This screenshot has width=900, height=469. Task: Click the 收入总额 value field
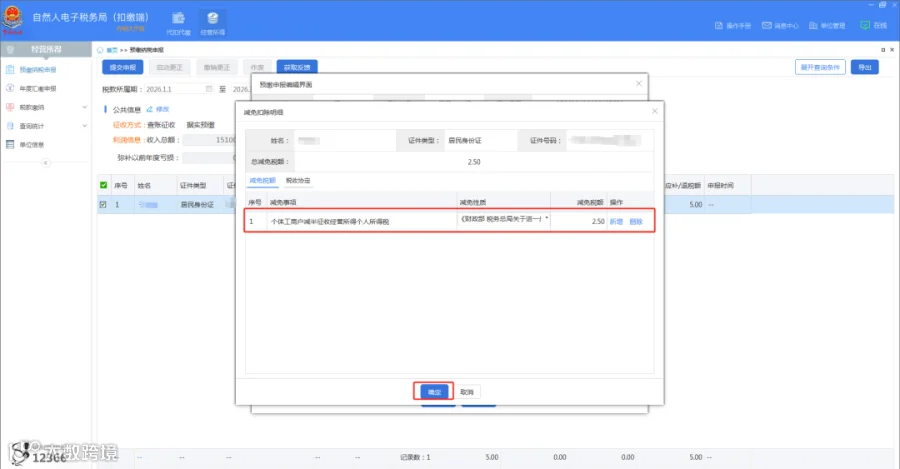point(210,140)
